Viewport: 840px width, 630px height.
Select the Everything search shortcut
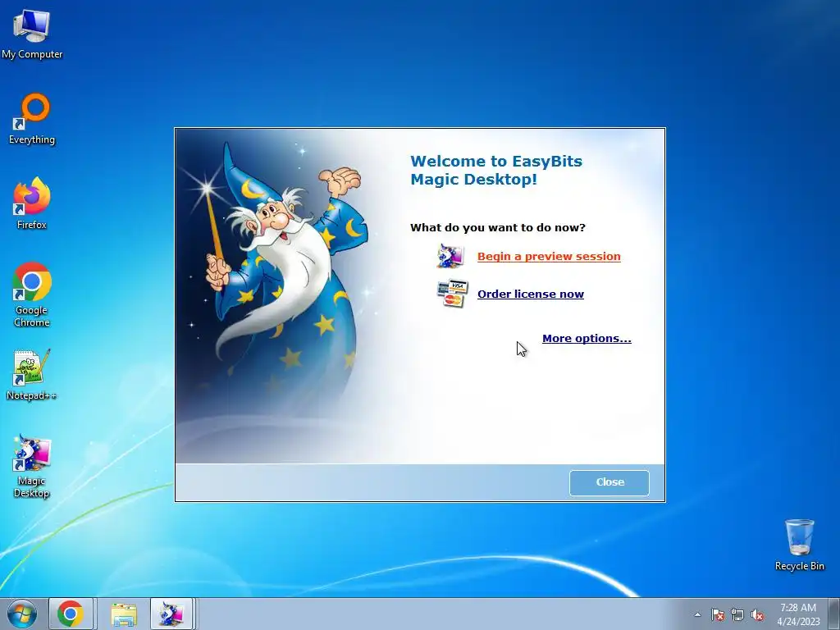tap(32, 120)
